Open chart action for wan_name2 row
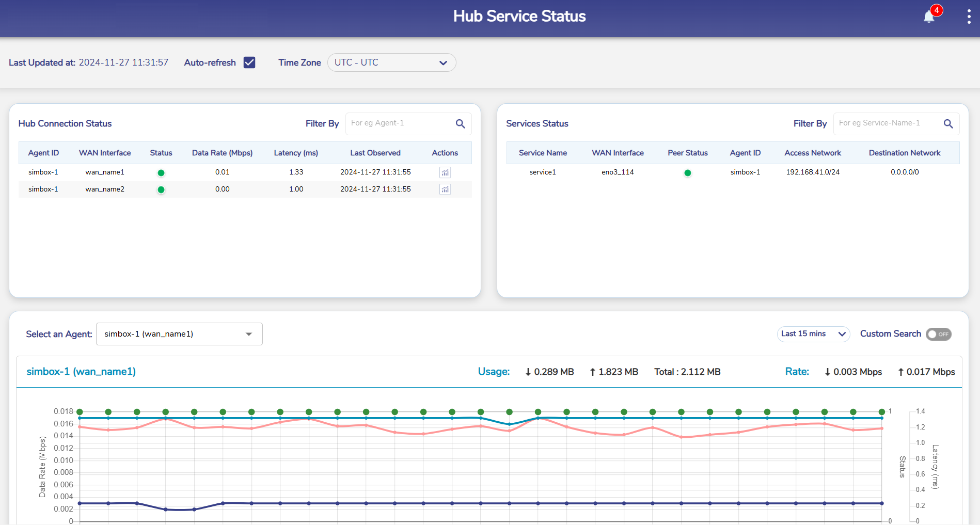The width and height of the screenshot is (980, 525). 445,189
